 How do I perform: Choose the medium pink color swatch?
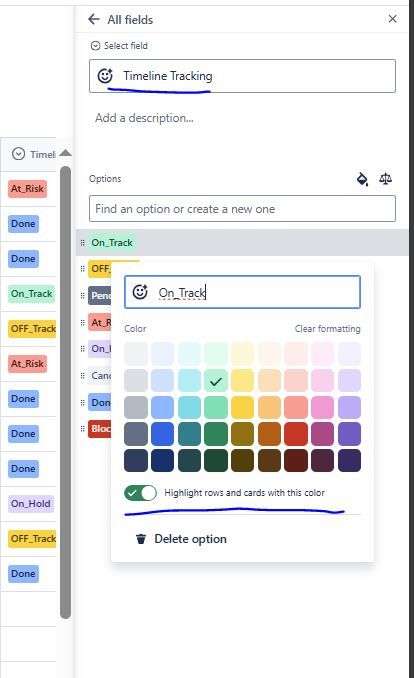(322, 407)
